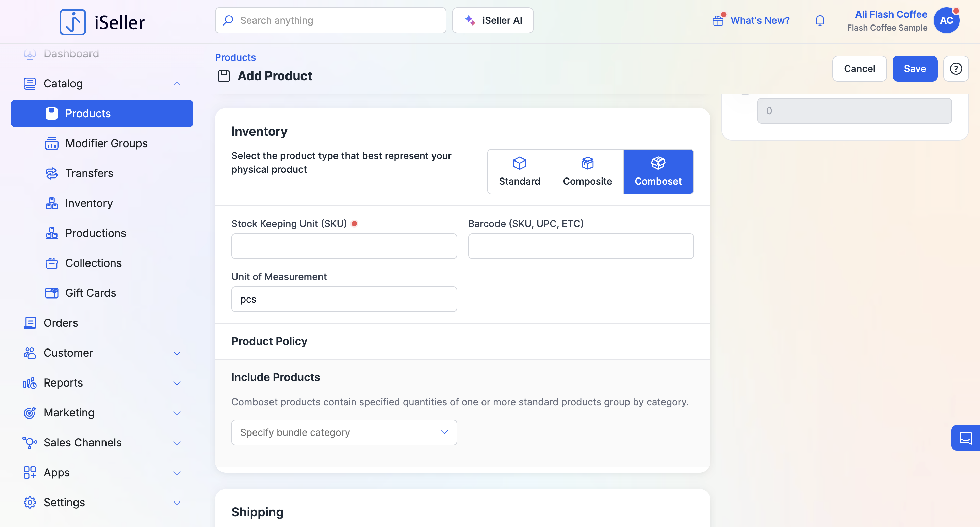This screenshot has height=527, width=980.
Task: Expand the Reports section chevron
Action: [x=177, y=383]
